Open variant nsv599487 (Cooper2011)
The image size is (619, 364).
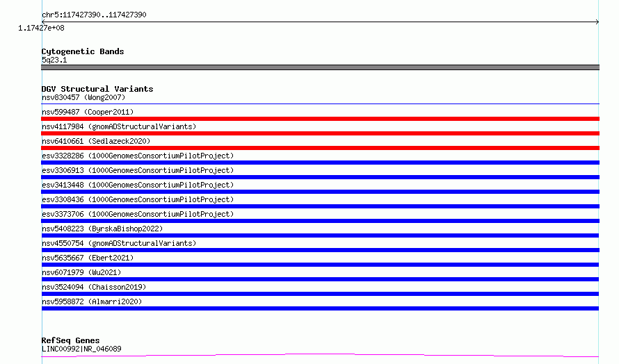pyautogui.click(x=88, y=112)
